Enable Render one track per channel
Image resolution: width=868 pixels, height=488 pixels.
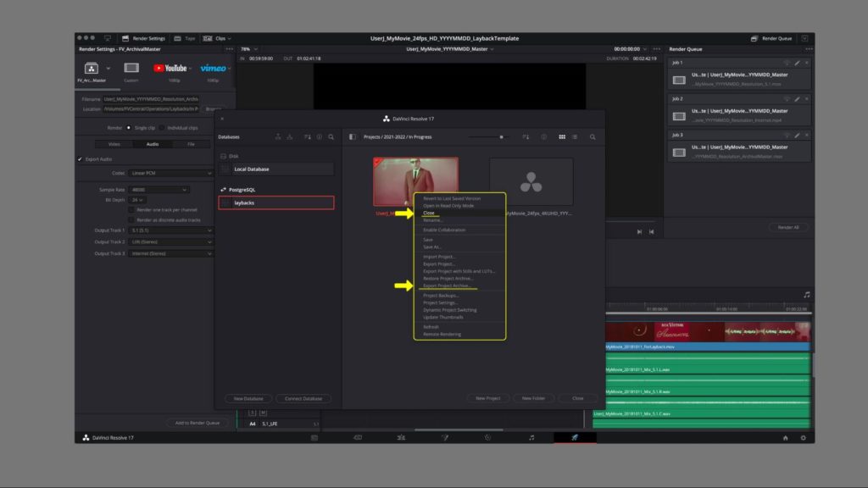(131, 210)
